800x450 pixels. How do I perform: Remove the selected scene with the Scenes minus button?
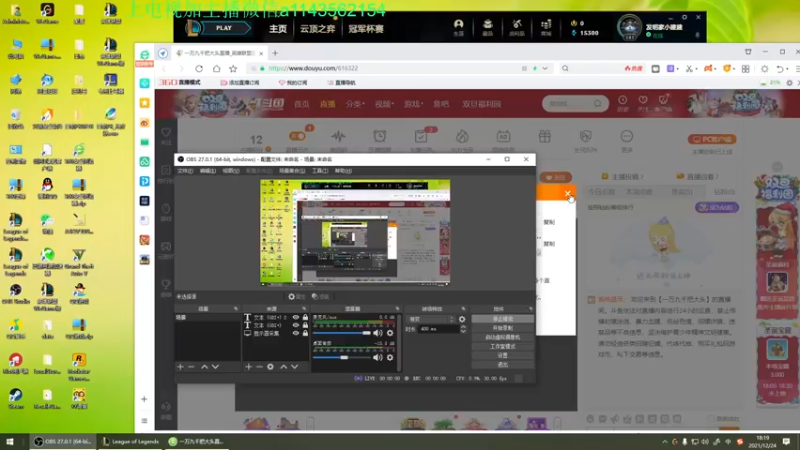click(191, 366)
